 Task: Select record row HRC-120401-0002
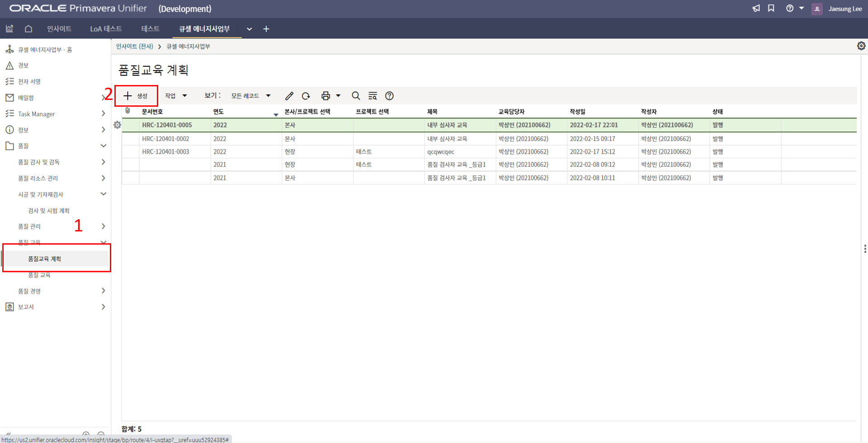165,139
